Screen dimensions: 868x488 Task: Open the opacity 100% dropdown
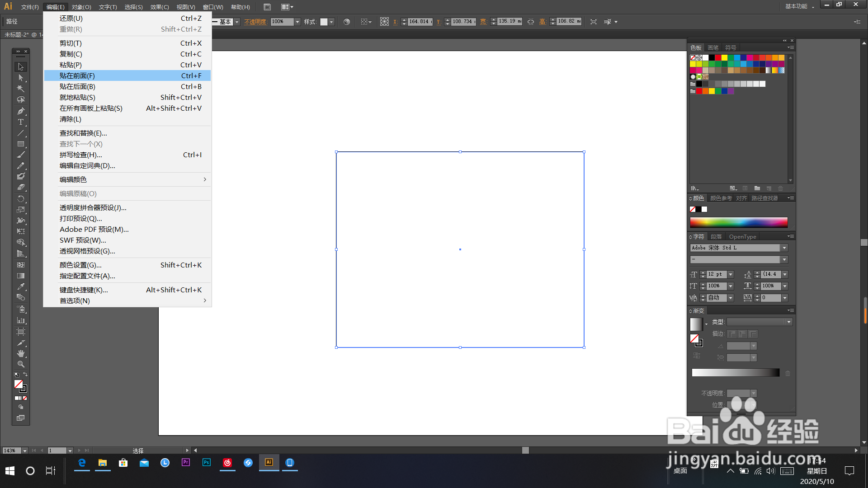297,22
